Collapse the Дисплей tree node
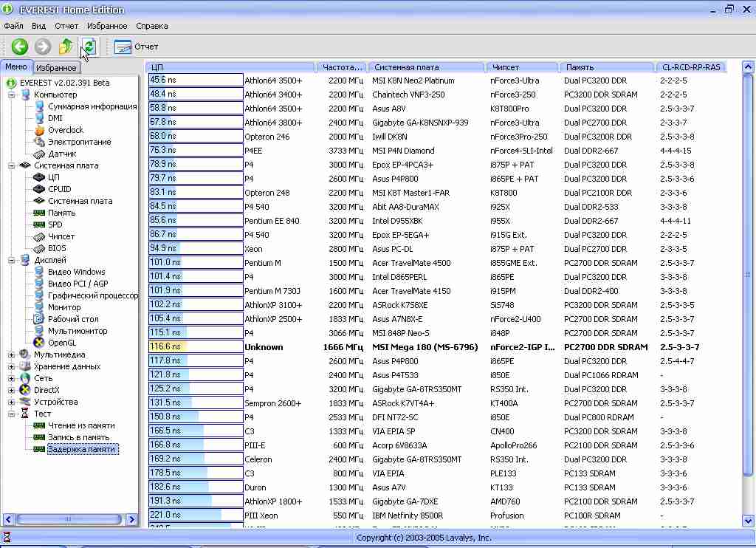The width and height of the screenshot is (756, 548). tap(11, 261)
